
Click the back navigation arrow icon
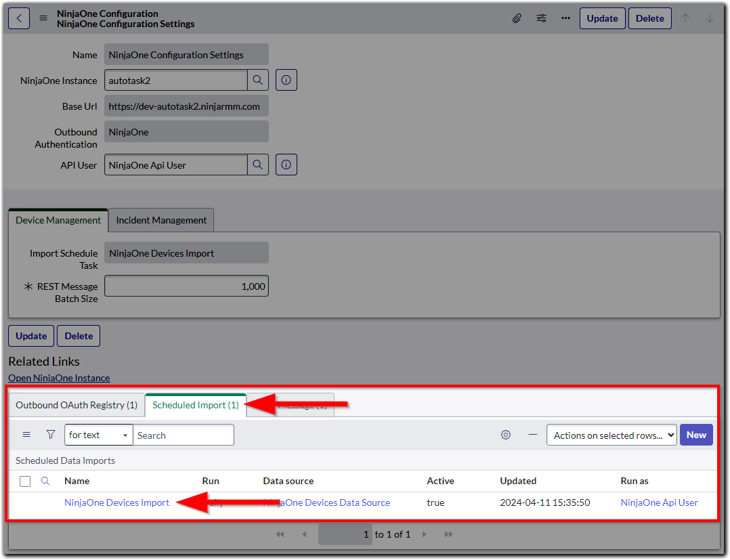point(18,18)
